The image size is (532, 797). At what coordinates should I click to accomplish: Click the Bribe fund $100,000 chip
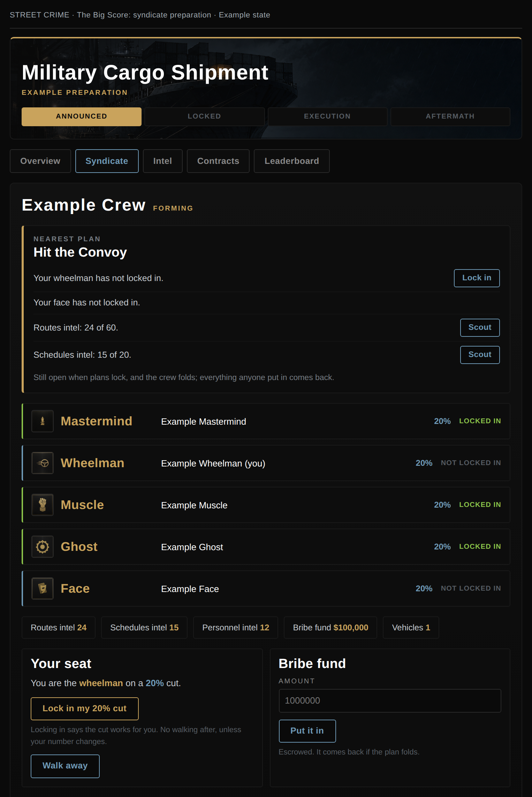330,628
